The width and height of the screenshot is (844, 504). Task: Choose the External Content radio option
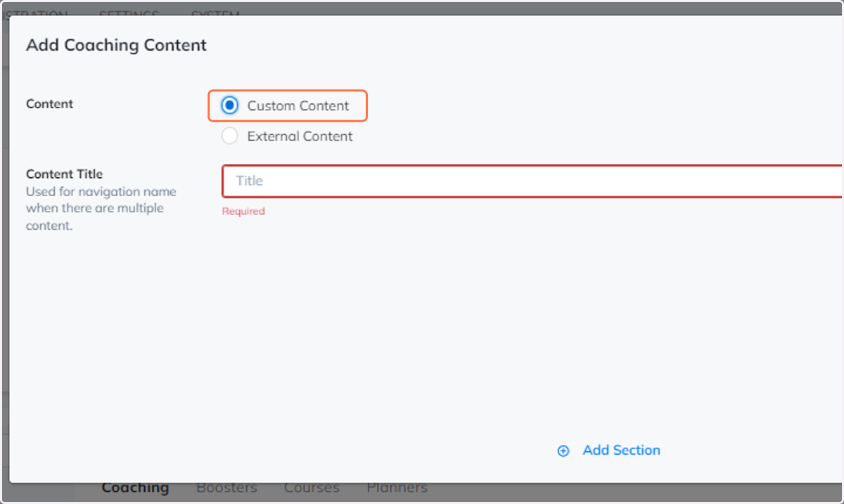[229, 136]
